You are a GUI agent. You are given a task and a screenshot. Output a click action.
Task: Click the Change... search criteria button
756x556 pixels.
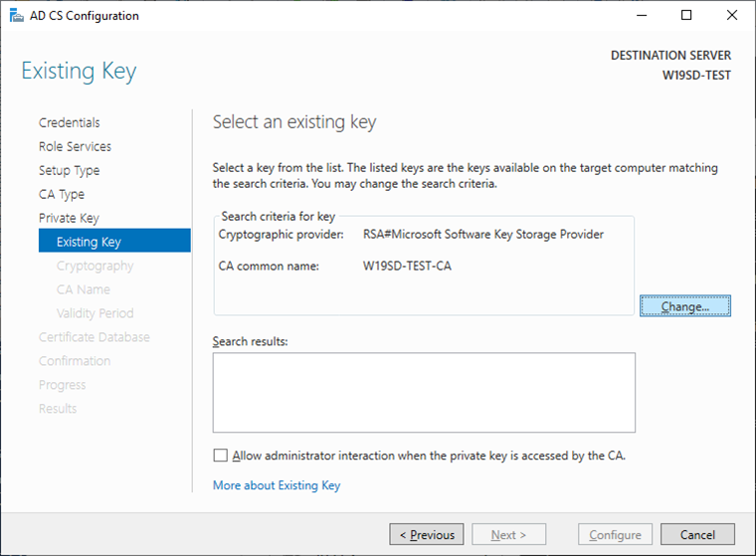(685, 306)
